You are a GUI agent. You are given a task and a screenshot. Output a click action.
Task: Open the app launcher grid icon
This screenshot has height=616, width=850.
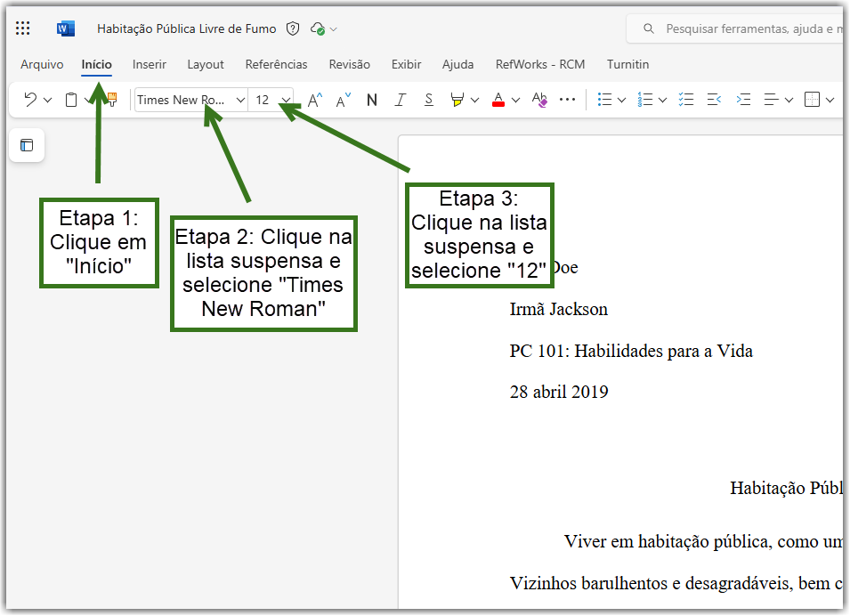pyautogui.click(x=23, y=28)
